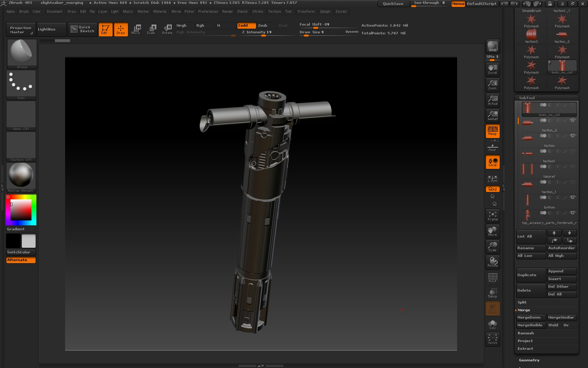Open the Transform menu
Viewport: 588px width, 368px height.
click(306, 12)
